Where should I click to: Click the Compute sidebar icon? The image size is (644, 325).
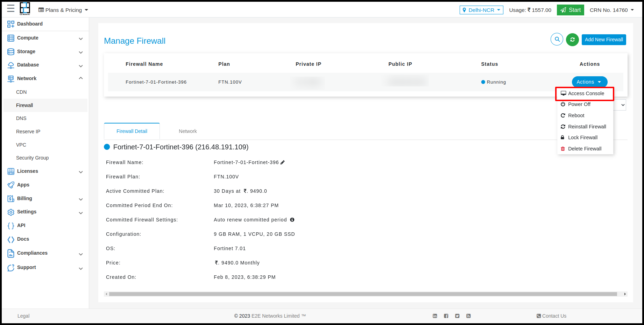point(11,38)
